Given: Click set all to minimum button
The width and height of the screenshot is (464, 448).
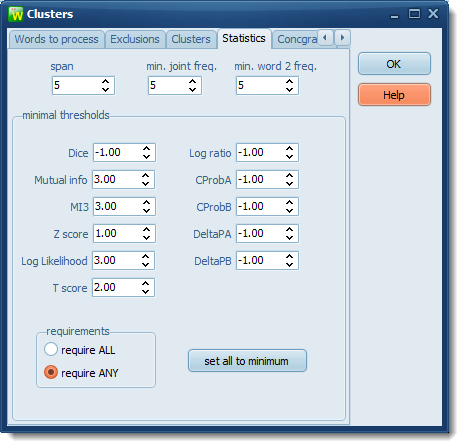Looking at the screenshot, I should click(247, 361).
